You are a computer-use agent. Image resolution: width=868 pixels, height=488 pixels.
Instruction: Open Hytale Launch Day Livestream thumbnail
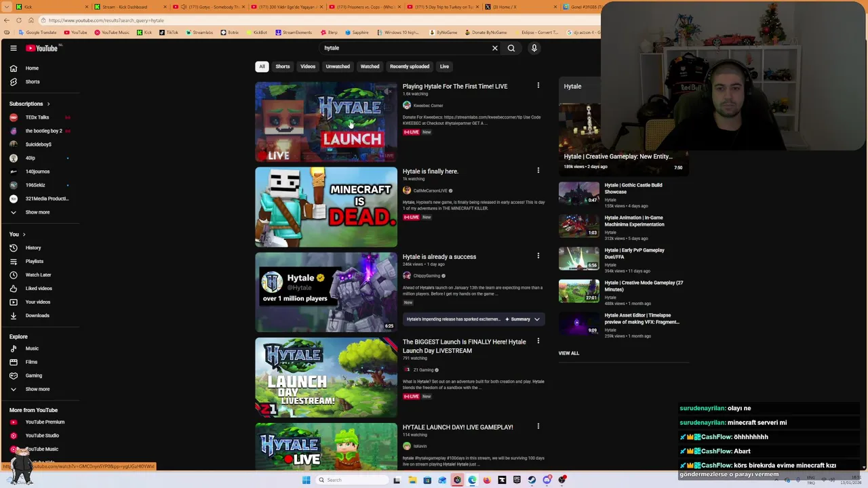click(326, 378)
